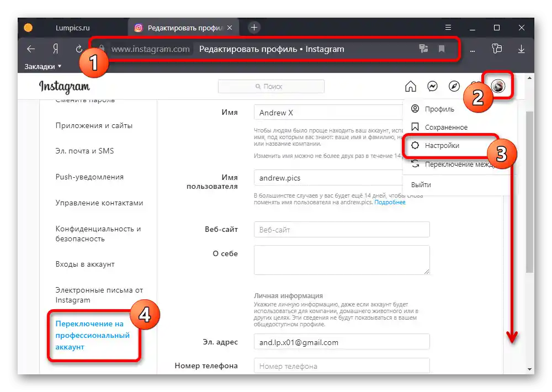Click the address bar URL www.instagram.com
Viewport: 552px width, 392px height.
point(150,49)
